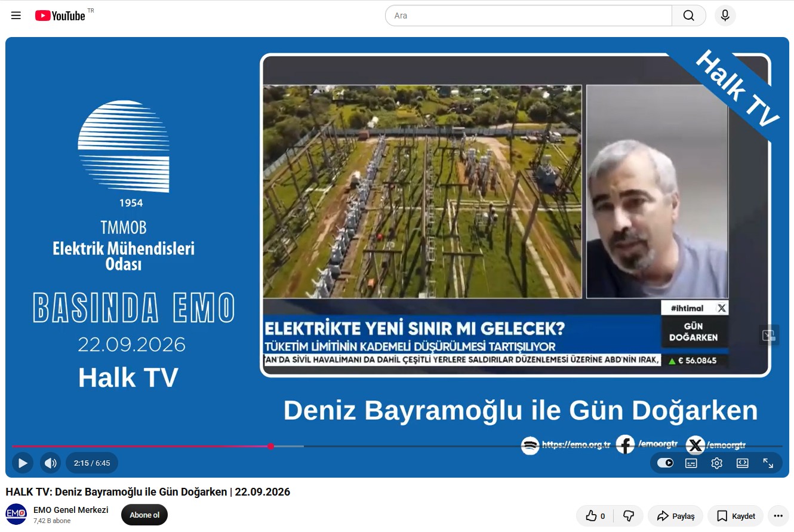The height and width of the screenshot is (532, 794).
Task: Share the video via Paylaş
Action: (x=676, y=516)
